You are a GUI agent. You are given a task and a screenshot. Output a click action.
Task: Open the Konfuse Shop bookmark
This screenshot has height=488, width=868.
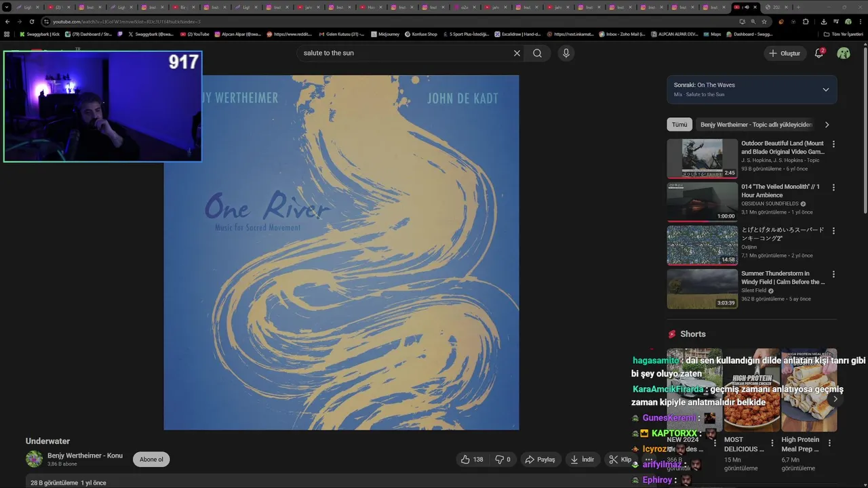[421, 34]
